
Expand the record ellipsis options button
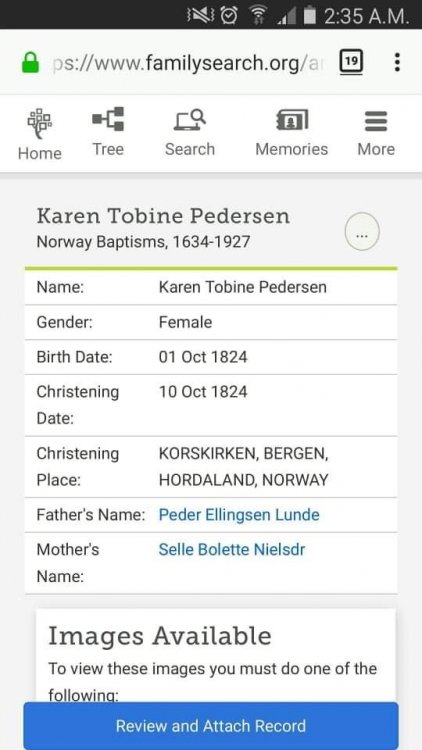(x=362, y=232)
